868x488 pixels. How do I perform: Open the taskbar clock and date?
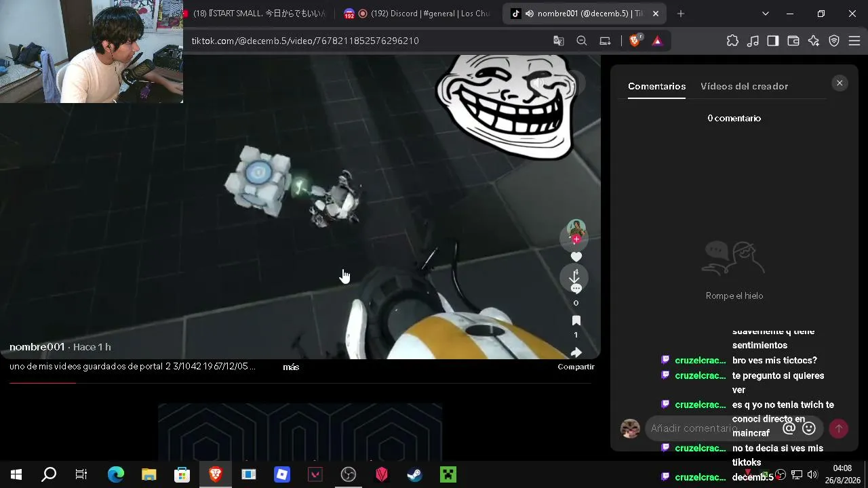[x=842, y=474]
